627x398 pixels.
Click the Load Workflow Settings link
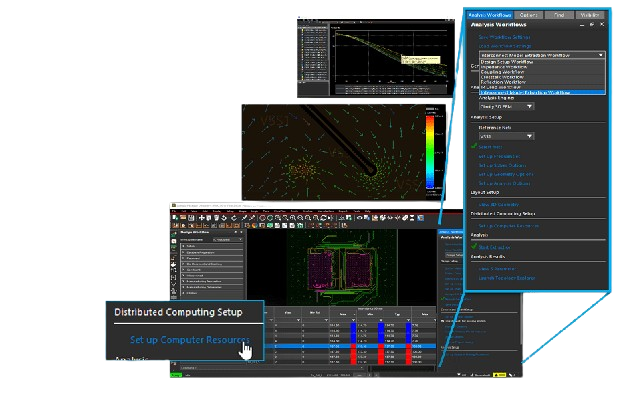point(505,46)
